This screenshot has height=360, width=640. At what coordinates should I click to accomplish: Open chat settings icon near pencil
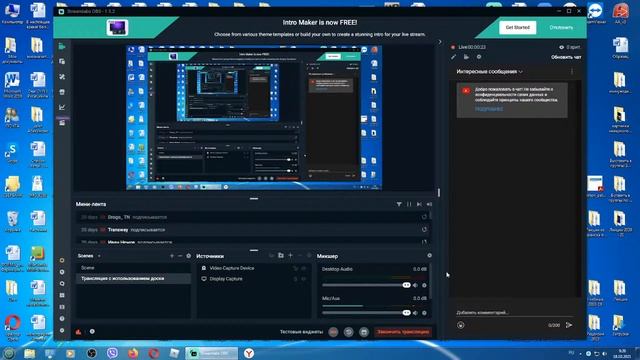[479, 57]
